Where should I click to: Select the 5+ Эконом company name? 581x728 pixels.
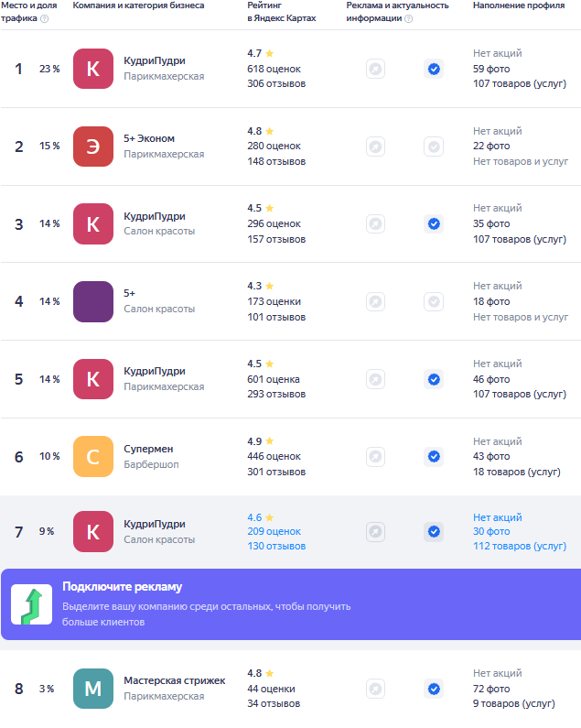coord(149,139)
